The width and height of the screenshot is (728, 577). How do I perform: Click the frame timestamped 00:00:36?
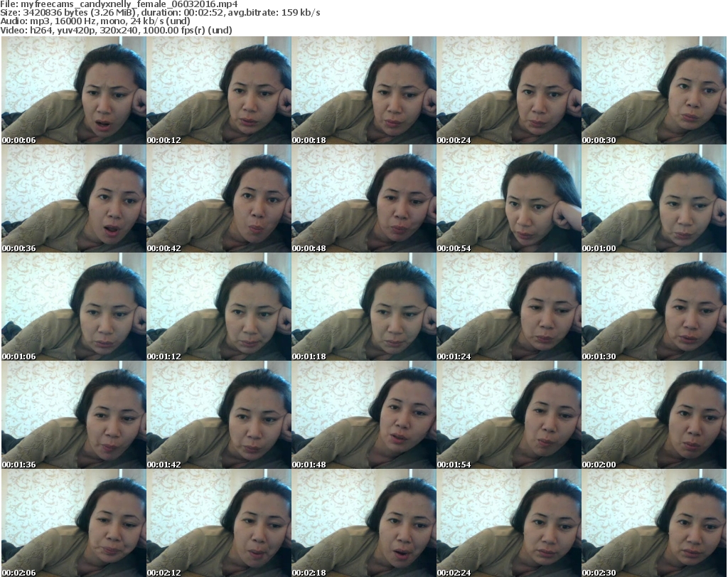pos(73,199)
